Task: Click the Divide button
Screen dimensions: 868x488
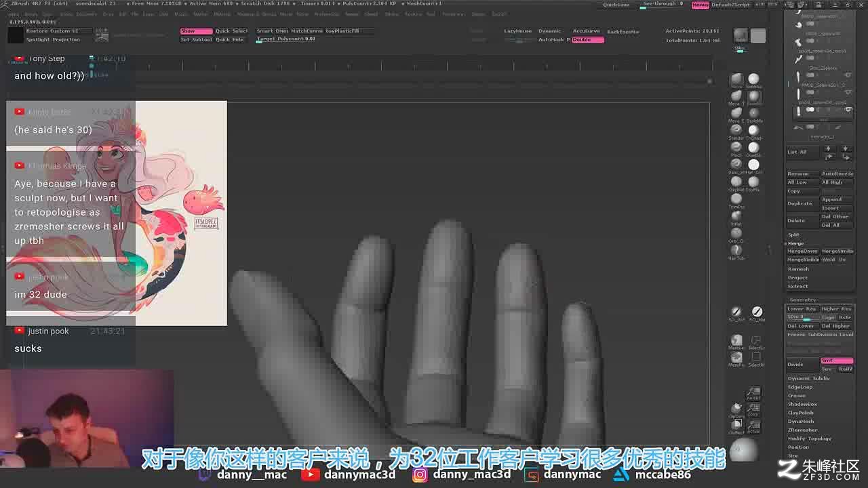Action: tap(802, 365)
